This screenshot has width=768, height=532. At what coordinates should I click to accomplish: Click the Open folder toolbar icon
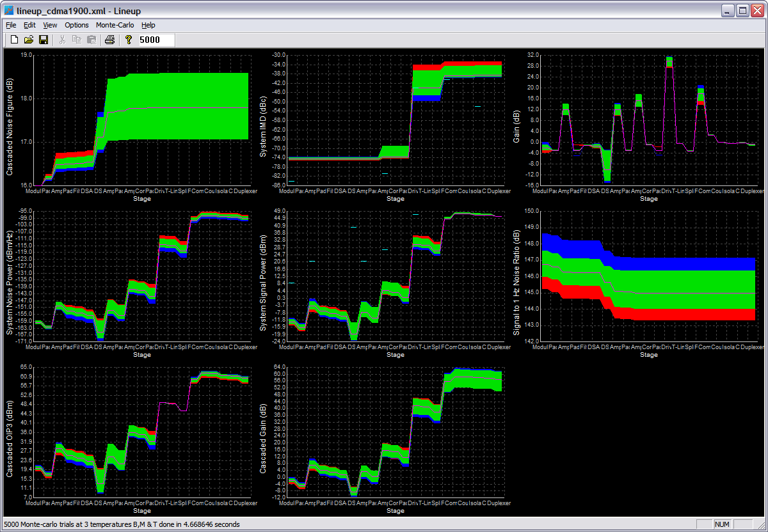pyautogui.click(x=29, y=40)
